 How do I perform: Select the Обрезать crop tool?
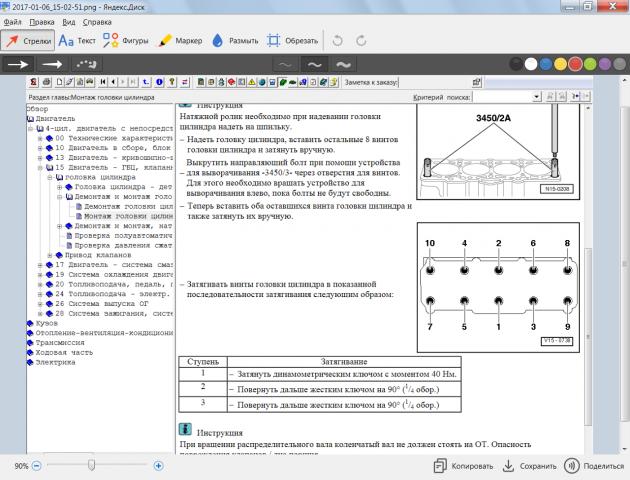coord(292,41)
